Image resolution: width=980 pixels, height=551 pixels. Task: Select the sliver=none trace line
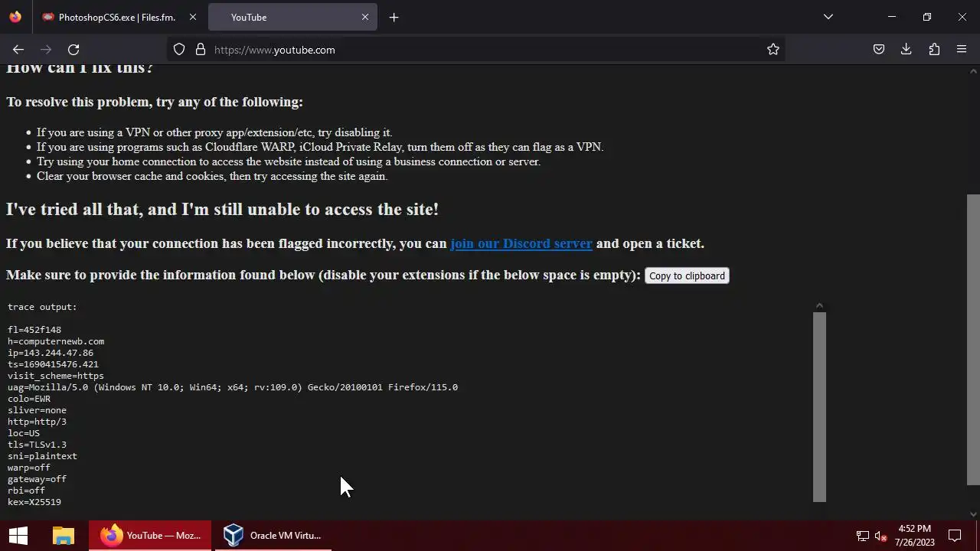37,410
